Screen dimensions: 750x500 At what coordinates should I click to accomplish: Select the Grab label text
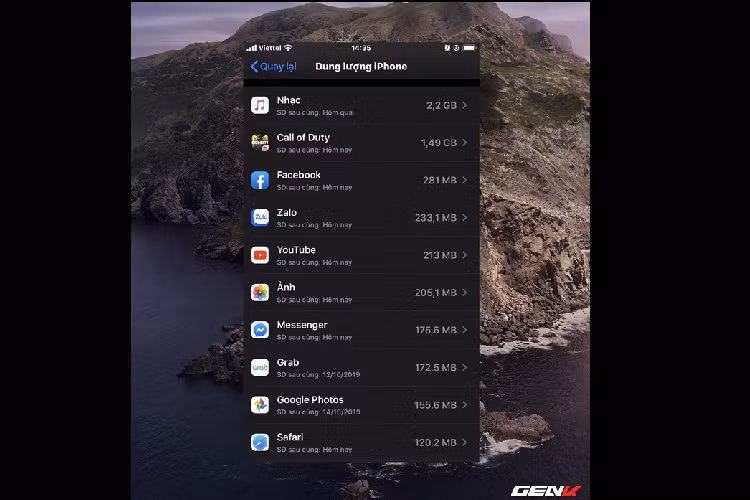[288, 363]
